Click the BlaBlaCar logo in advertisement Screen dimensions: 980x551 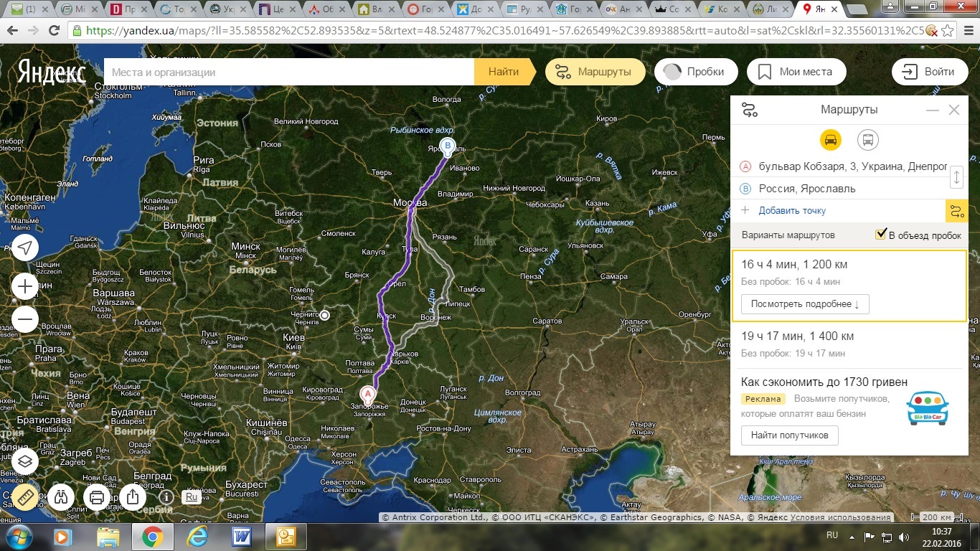[x=928, y=408]
